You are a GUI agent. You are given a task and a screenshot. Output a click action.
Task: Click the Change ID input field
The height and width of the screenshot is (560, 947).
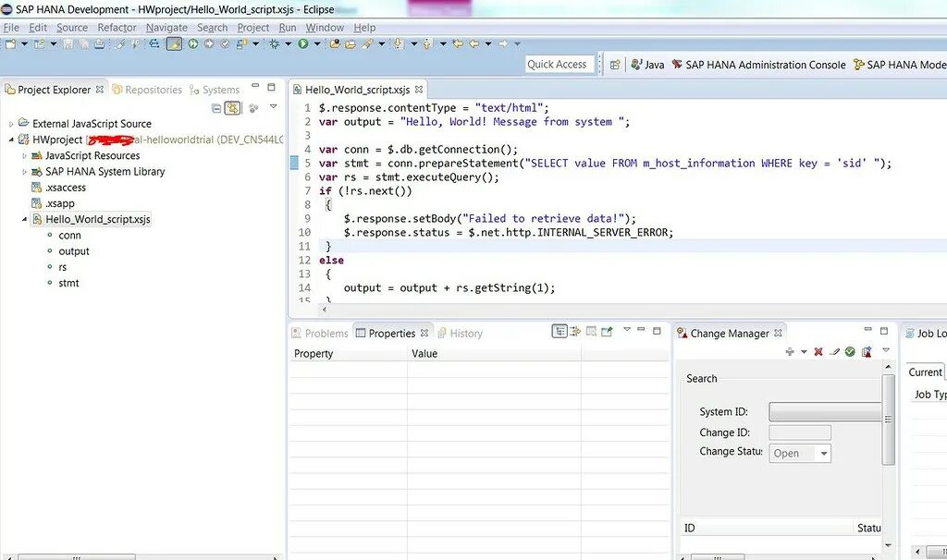tap(800, 432)
